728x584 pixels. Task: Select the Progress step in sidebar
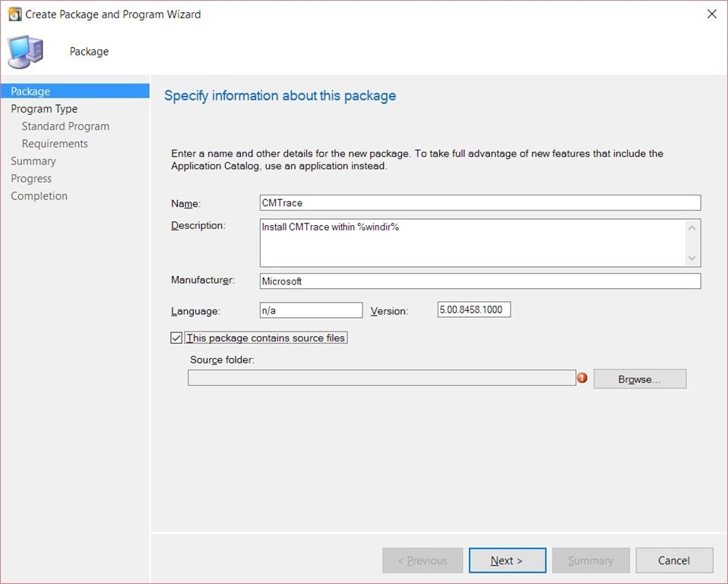[x=31, y=179]
